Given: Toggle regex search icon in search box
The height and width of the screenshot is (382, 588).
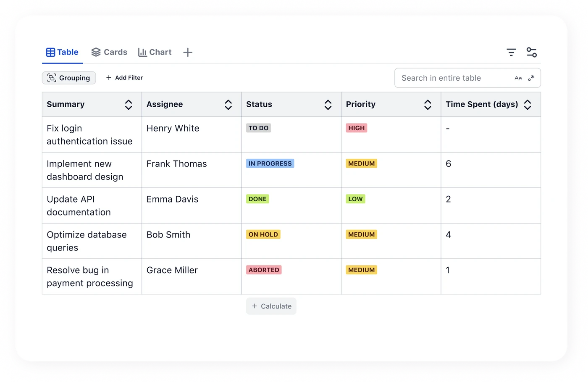Looking at the screenshot, I should (531, 78).
